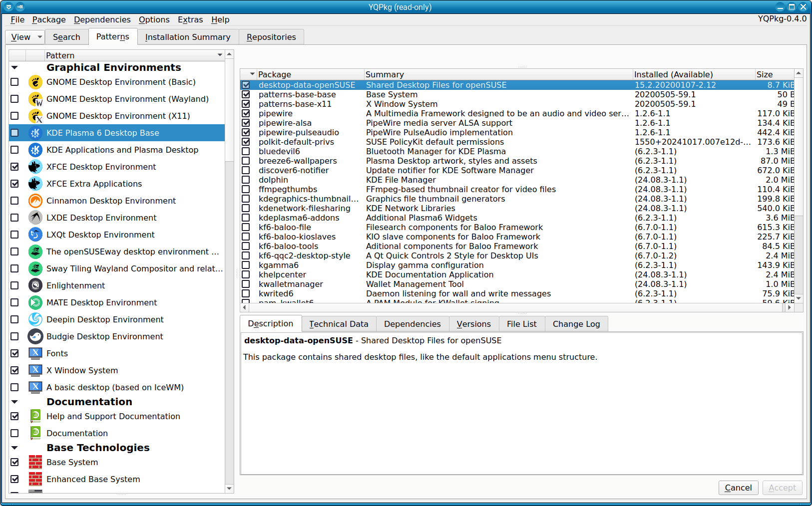Click the KDE Plasma 6 Desktop Base icon
The height and width of the screenshot is (506, 812).
click(x=35, y=133)
